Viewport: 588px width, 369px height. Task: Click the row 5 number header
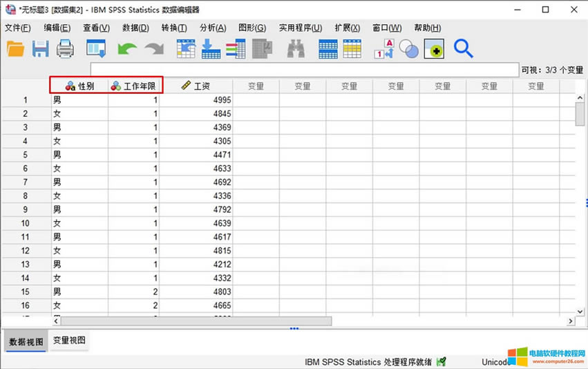pos(26,155)
